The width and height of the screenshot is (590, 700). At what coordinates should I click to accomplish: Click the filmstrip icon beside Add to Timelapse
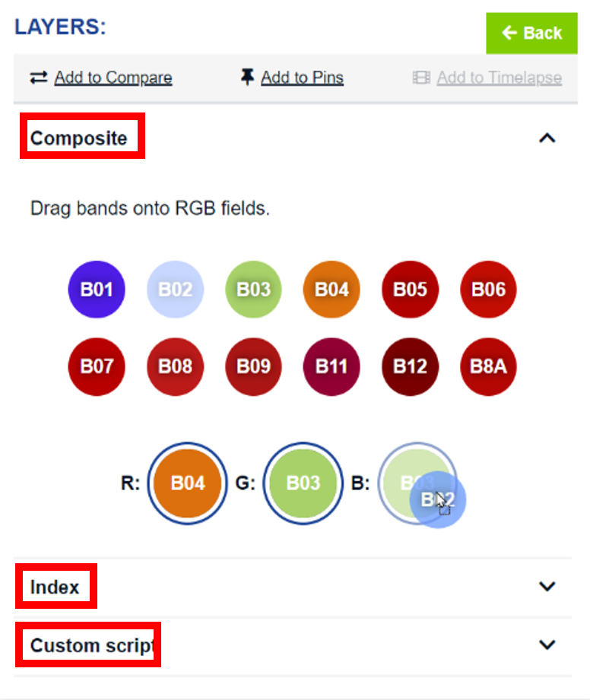pos(421,78)
